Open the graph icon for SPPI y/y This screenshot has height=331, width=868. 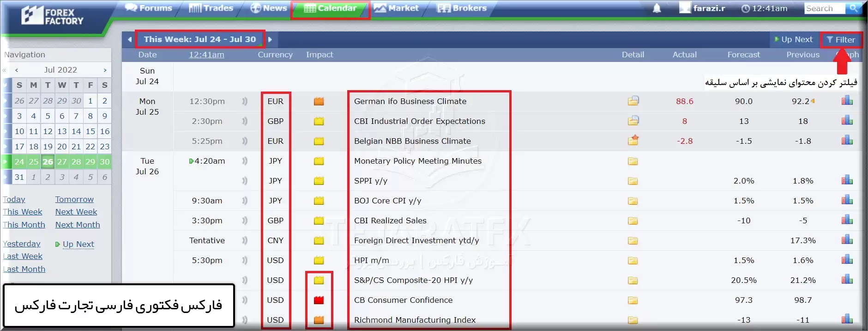pyautogui.click(x=847, y=180)
